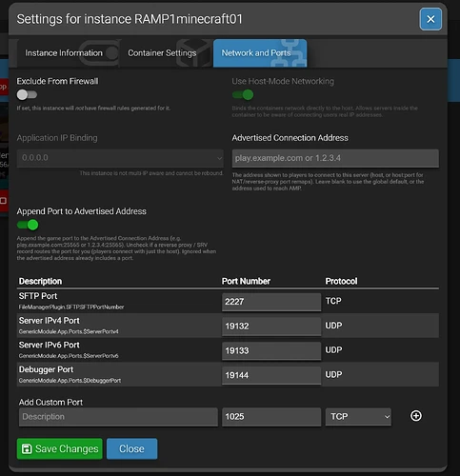Click the Server IPv6 Port number field
460x476 pixels.
pyautogui.click(x=271, y=350)
